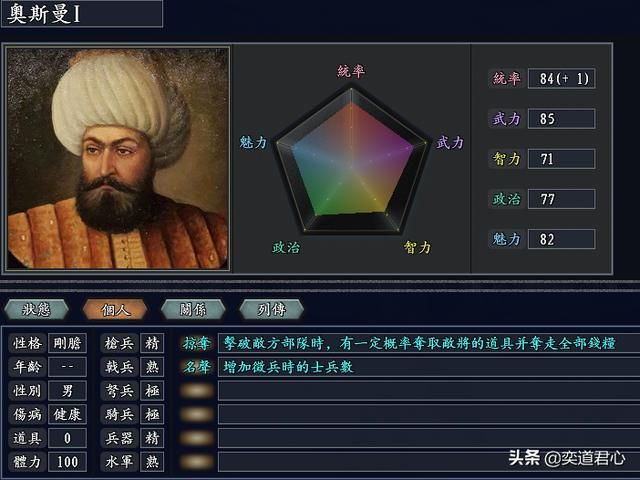Click the 傷病 value 健康
Viewport: 640px width, 480px height.
[67, 414]
